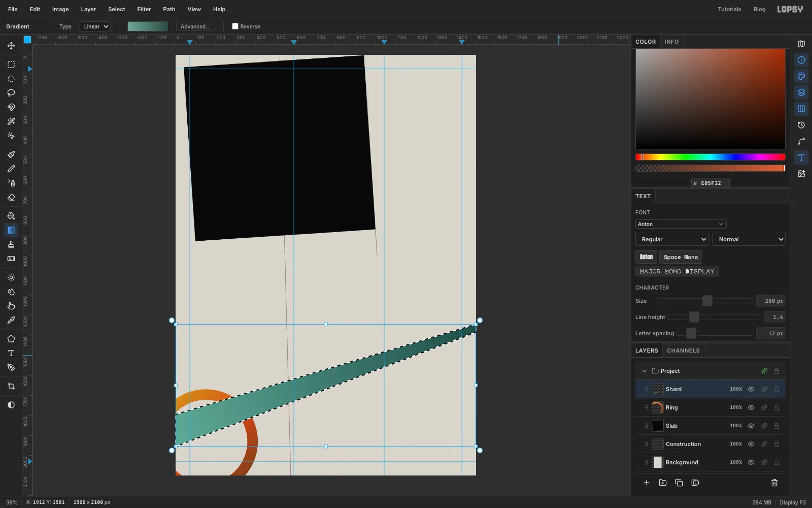
Task: Hide the Background layer
Action: click(x=751, y=462)
